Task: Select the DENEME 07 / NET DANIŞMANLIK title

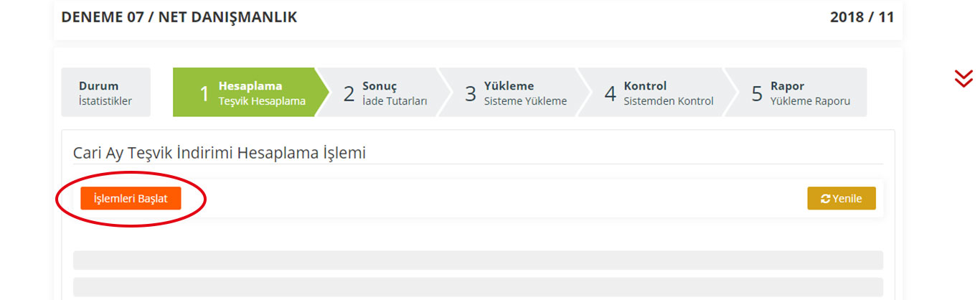Action: (x=179, y=17)
